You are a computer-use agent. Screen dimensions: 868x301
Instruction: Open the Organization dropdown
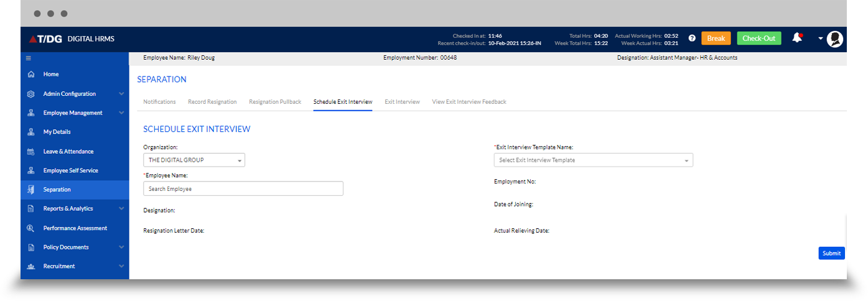click(194, 160)
